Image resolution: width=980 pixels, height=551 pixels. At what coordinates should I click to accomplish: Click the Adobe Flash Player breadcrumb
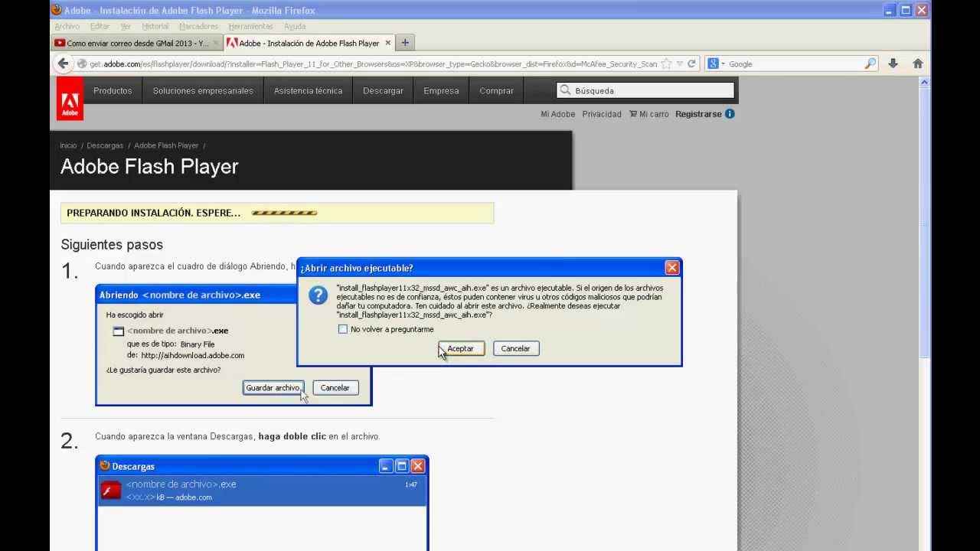click(x=166, y=145)
